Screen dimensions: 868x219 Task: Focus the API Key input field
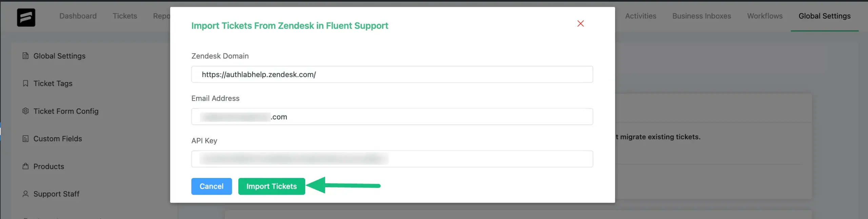click(392, 159)
